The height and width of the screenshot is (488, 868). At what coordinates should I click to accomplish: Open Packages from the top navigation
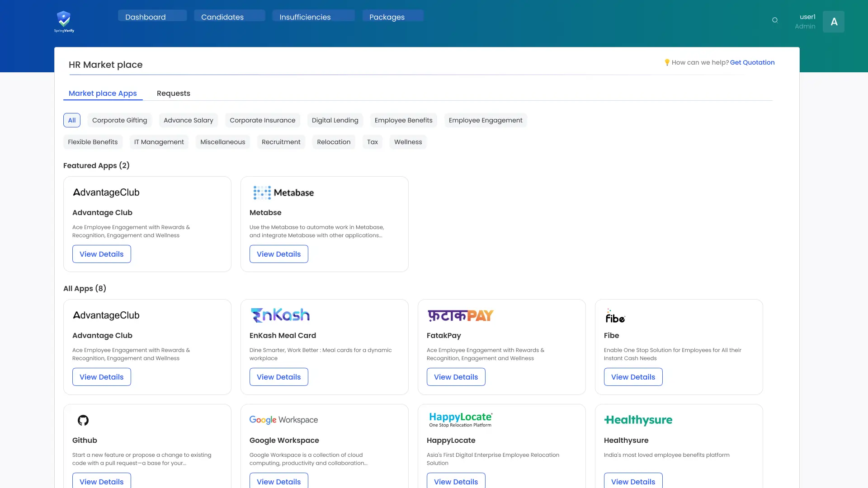[x=393, y=17]
